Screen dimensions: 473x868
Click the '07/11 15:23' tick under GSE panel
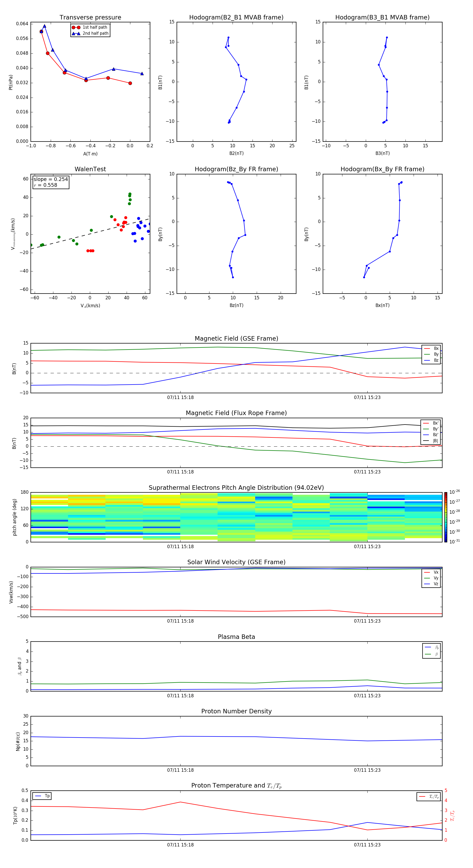(x=367, y=398)
